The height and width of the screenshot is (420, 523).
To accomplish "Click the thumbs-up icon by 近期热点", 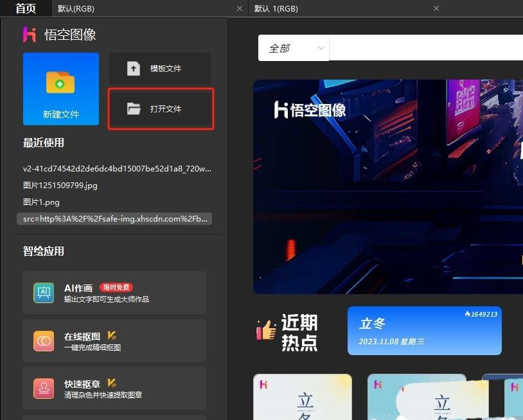I will click(266, 329).
